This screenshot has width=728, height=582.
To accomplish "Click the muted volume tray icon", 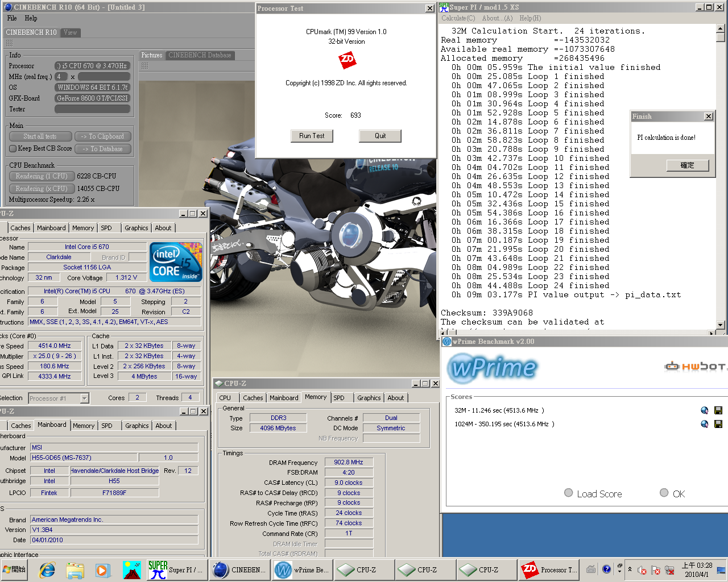I will [x=642, y=570].
